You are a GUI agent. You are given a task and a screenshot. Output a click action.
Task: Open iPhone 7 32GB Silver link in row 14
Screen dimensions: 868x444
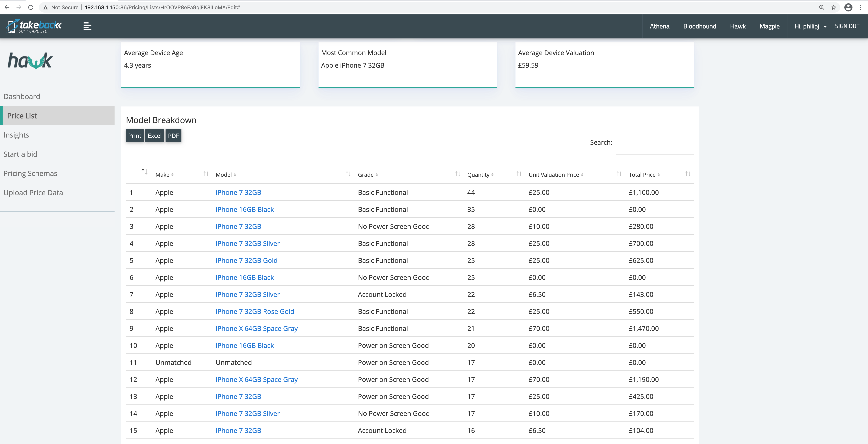248,414
